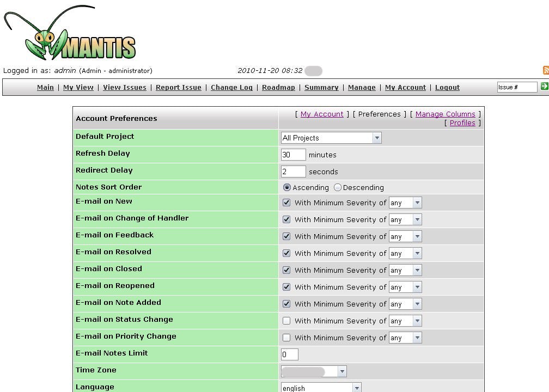Viewport: 549px width, 392px height.
Task: Open severity dropdown for E-mail on Resolved
Action: tap(405, 253)
